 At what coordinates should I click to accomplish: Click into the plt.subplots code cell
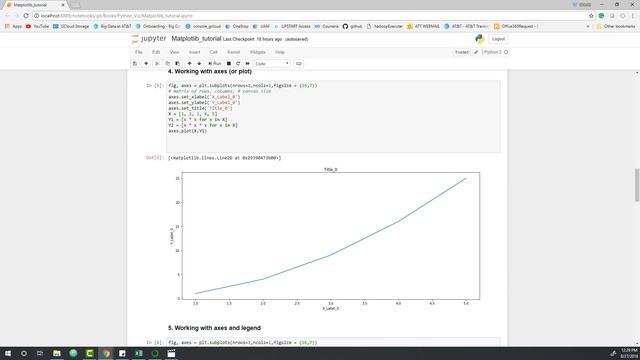(333, 117)
